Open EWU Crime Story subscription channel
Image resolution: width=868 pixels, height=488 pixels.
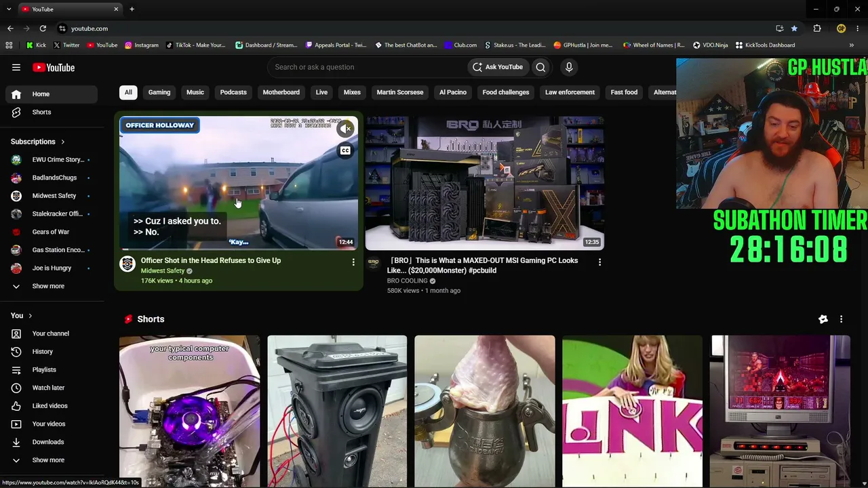coord(52,159)
